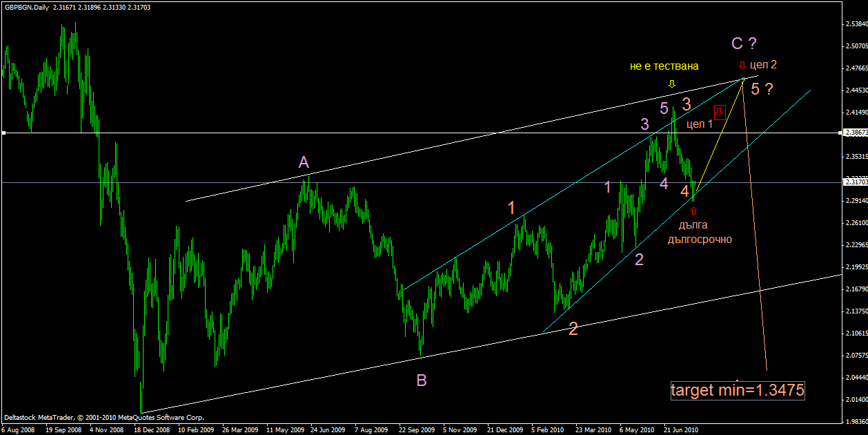Click the orange '5 ?' wave label

(x=762, y=89)
